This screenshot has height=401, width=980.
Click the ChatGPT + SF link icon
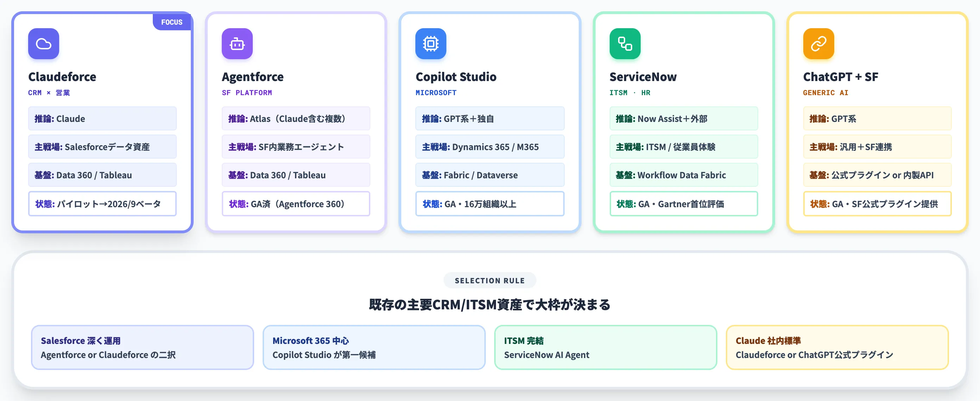coord(818,44)
